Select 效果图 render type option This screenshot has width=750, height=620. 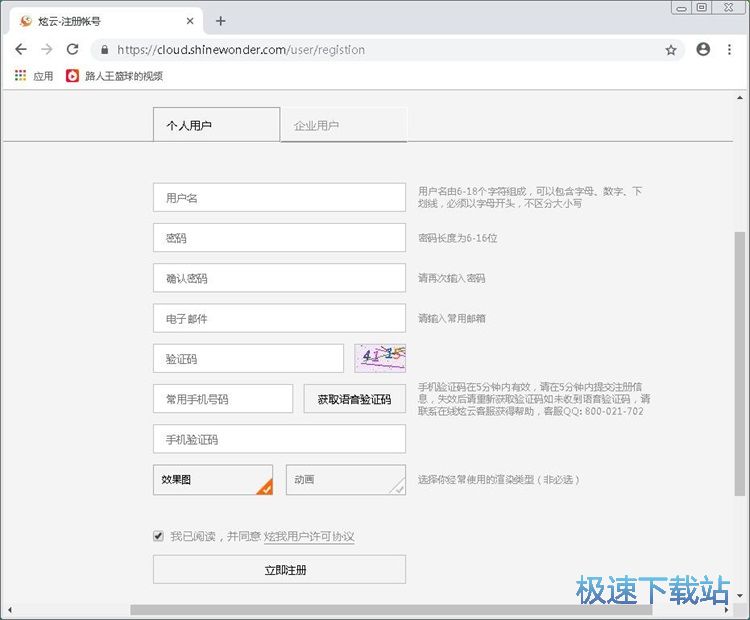click(212, 480)
